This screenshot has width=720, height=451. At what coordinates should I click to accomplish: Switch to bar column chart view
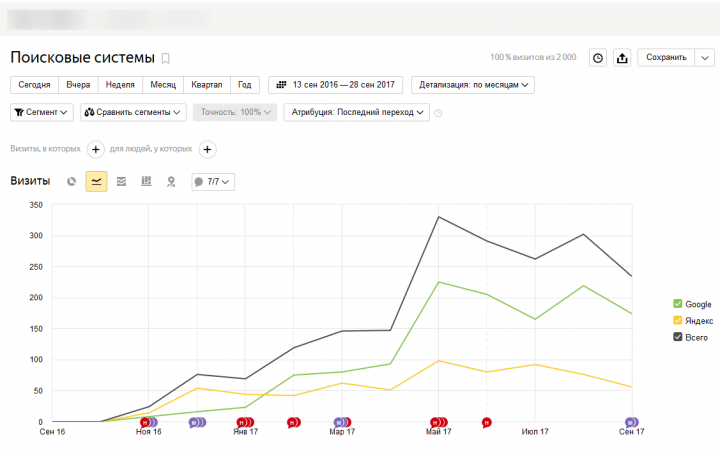(x=146, y=181)
